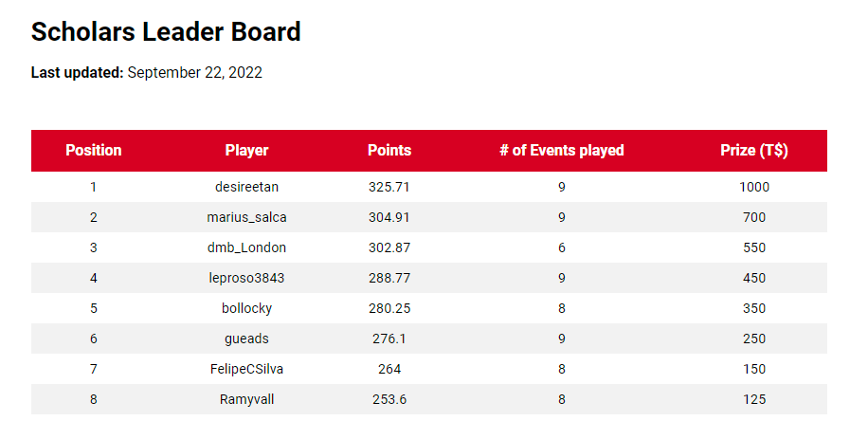The image size is (868, 421).
Task: Click the Position column header
Action: coord(94,150)
